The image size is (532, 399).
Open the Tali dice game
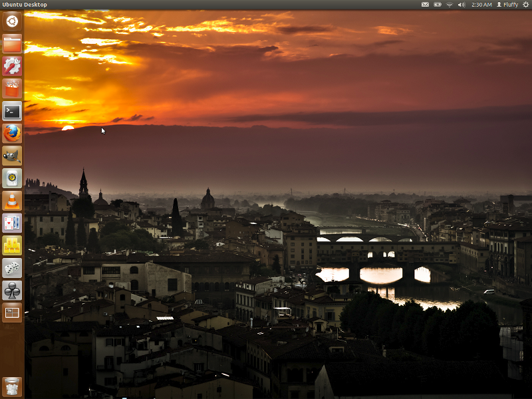11,267
